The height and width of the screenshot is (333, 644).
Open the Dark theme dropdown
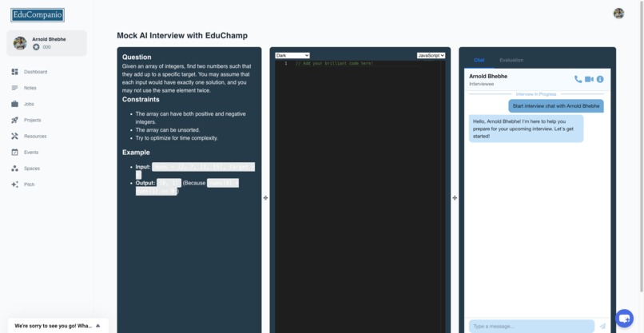coord(292,55)
